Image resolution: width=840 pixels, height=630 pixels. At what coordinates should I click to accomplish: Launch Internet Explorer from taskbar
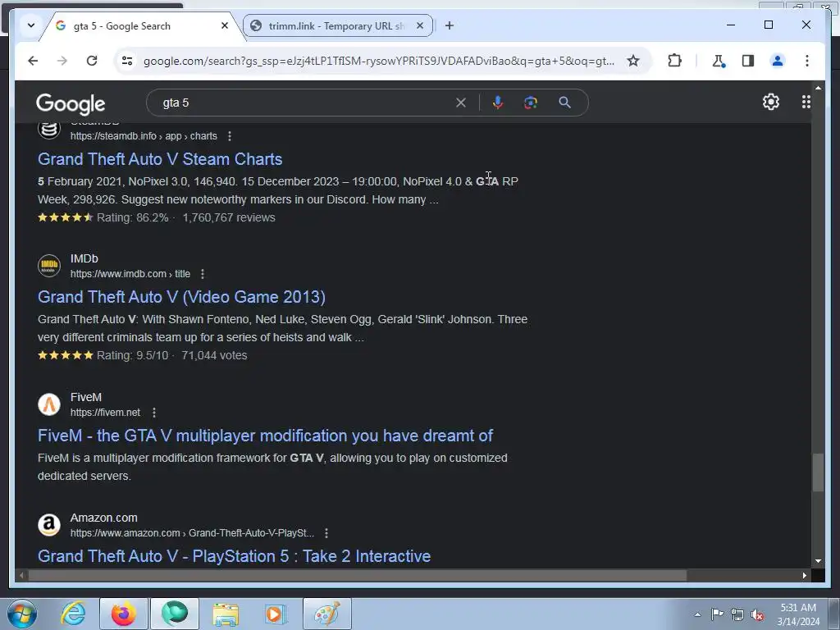(73, 614)
